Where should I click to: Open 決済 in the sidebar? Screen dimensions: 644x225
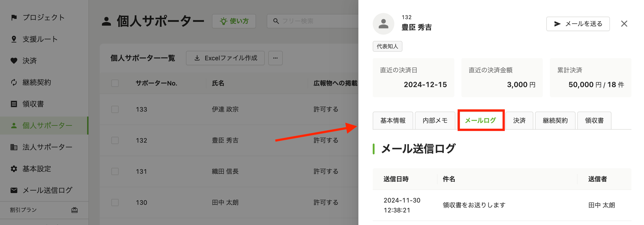tap(44, 61)
